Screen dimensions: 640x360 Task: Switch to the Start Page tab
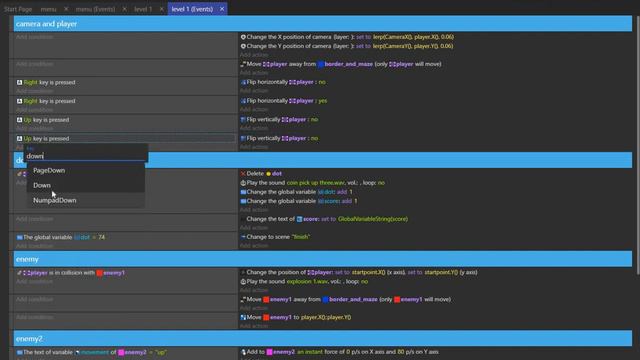coord(18,9)
